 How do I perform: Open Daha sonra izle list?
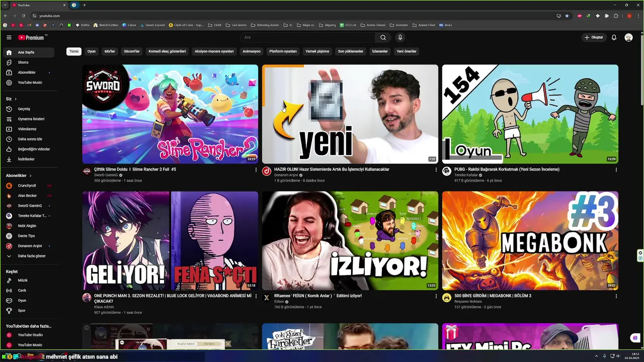30,139
